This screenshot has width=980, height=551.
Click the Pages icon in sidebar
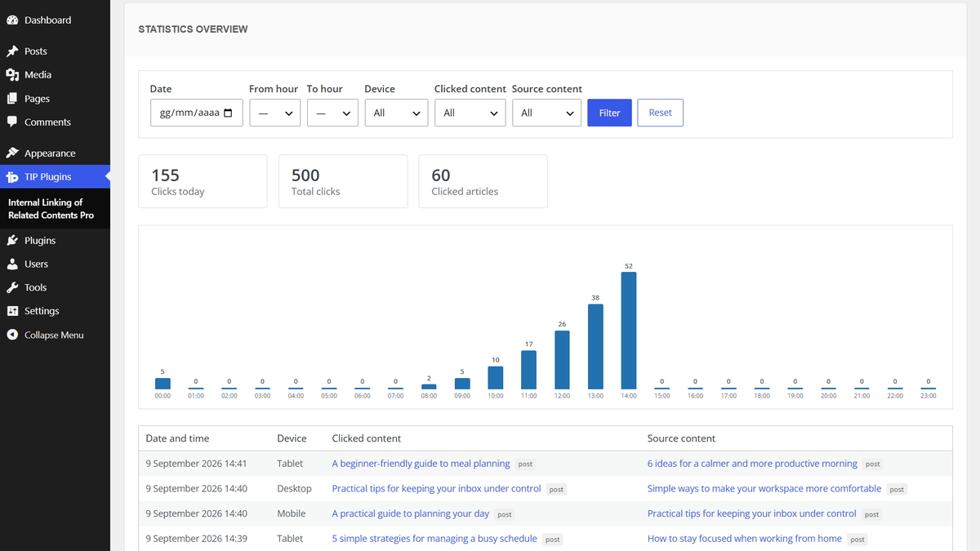pos(12,98)
